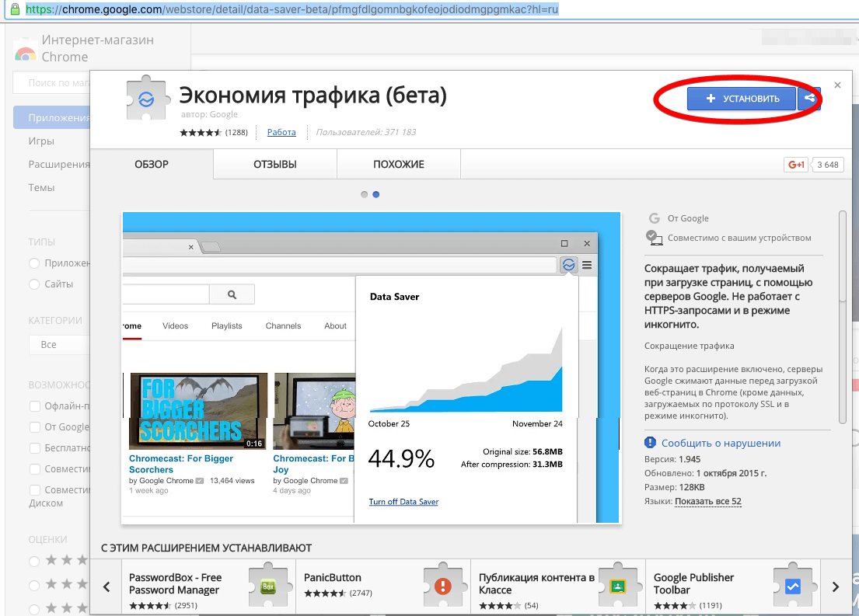Viewport: 859px width, 616px height.
Task: Click the PasswordBox extension icon
Action: coord(268,586)
